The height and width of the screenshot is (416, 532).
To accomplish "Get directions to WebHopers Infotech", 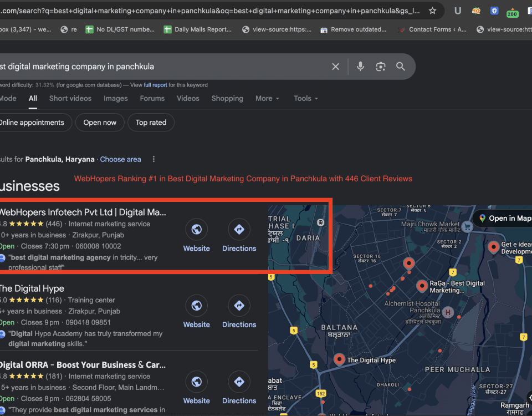I will coord(239,229).
